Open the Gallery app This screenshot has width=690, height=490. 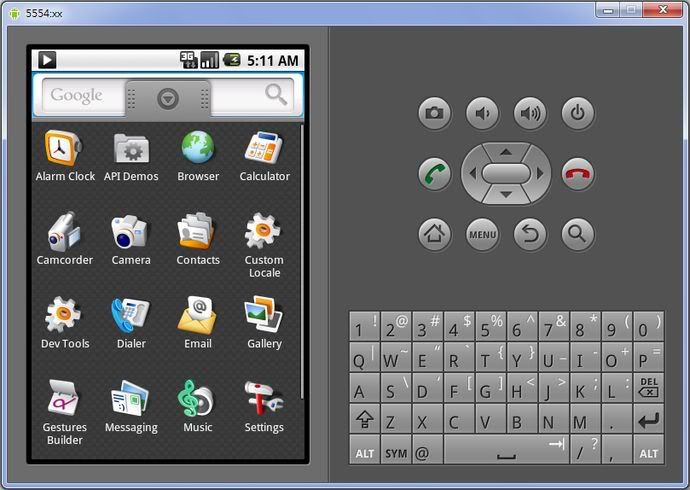[264, 323]
